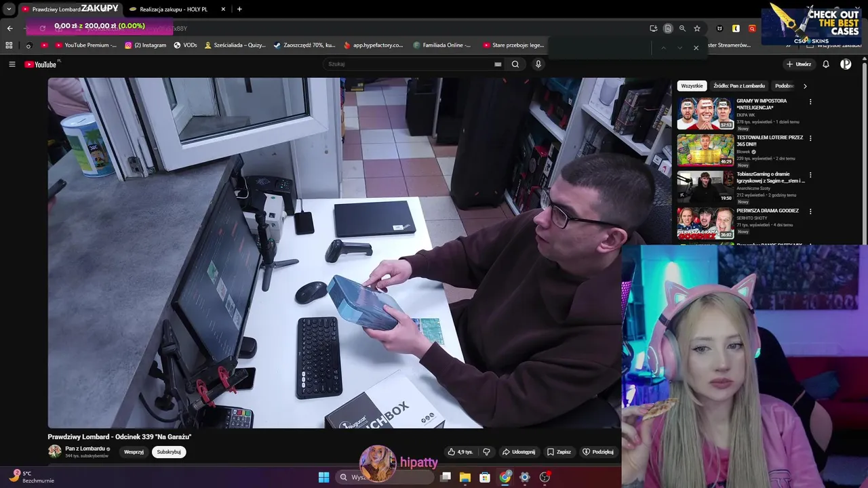Open the Stare przeboje bookmark
The height and width of the screenshot is (488, 868).
point(513,45)
